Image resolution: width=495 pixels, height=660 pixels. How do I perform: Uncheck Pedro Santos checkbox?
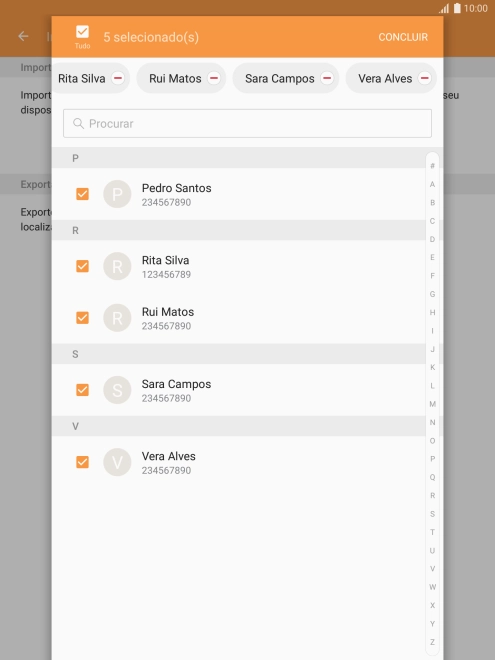[82, 194]
